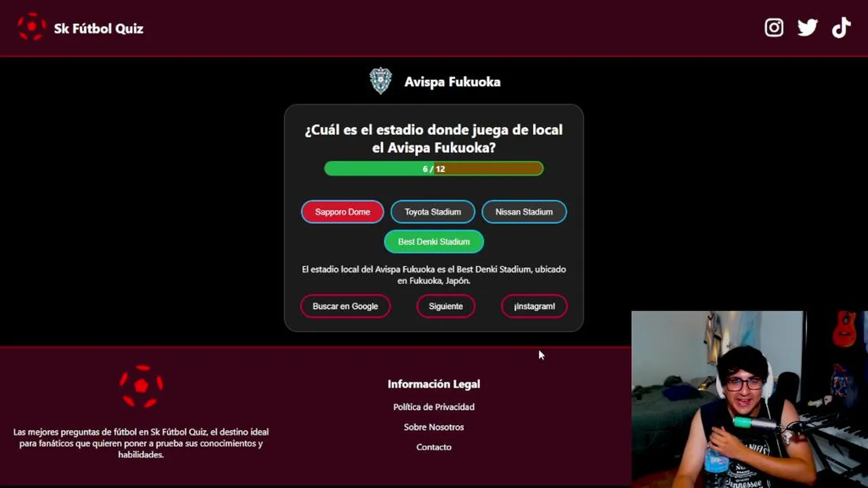Click the ¡Instagram! button

[534, 306]
